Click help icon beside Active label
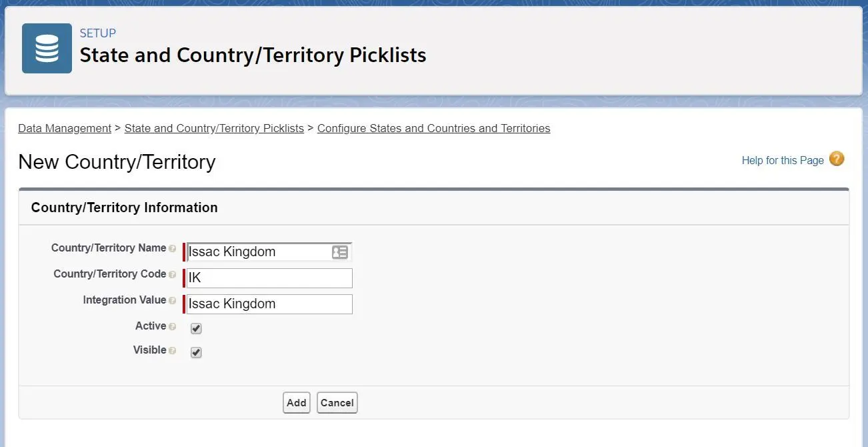 click(173, 327)
